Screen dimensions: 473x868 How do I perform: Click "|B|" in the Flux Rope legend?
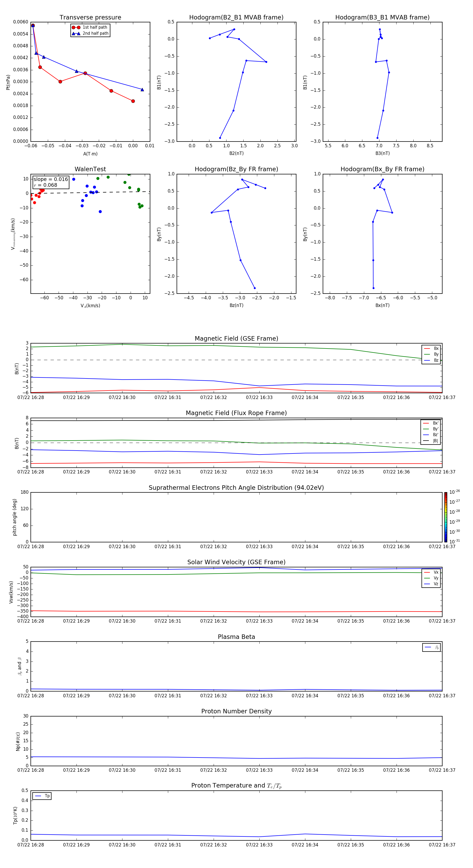(x=435, y=441)
